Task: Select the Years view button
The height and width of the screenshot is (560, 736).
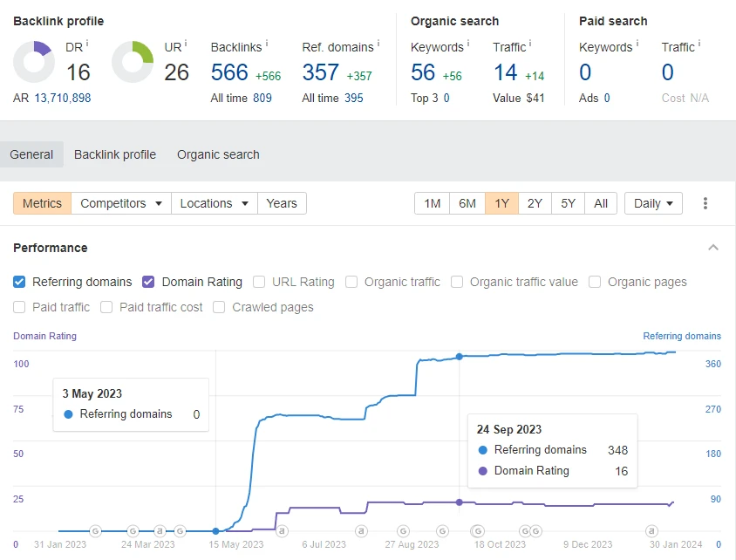Action: [x=282, y=203]
